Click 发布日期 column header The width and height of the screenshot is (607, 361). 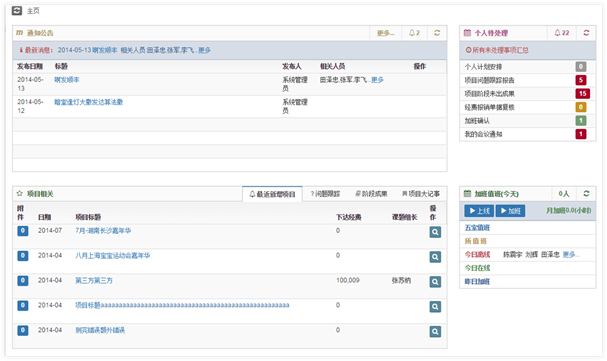(29, 66)
